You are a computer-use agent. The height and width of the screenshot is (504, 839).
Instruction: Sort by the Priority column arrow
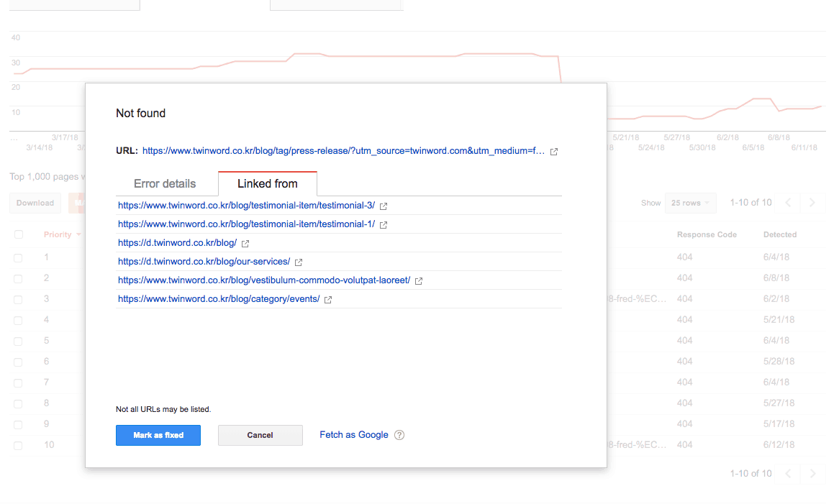coord(78,235)
